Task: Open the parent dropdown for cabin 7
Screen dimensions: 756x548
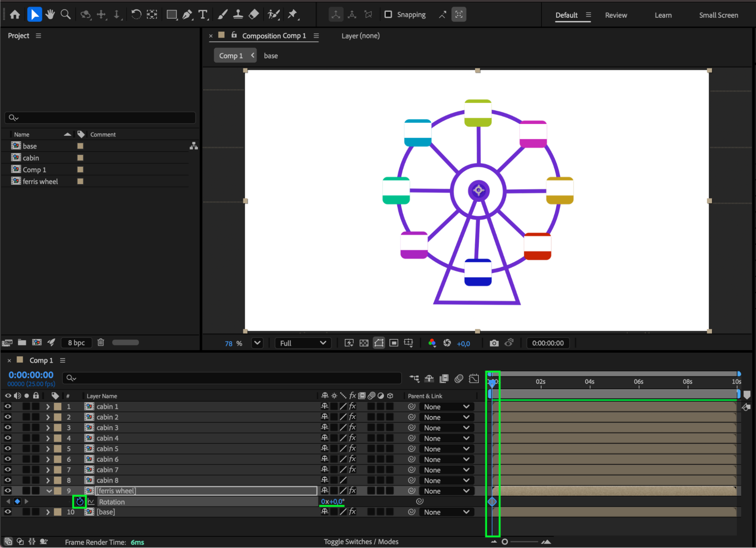Action: coord(446,470)
